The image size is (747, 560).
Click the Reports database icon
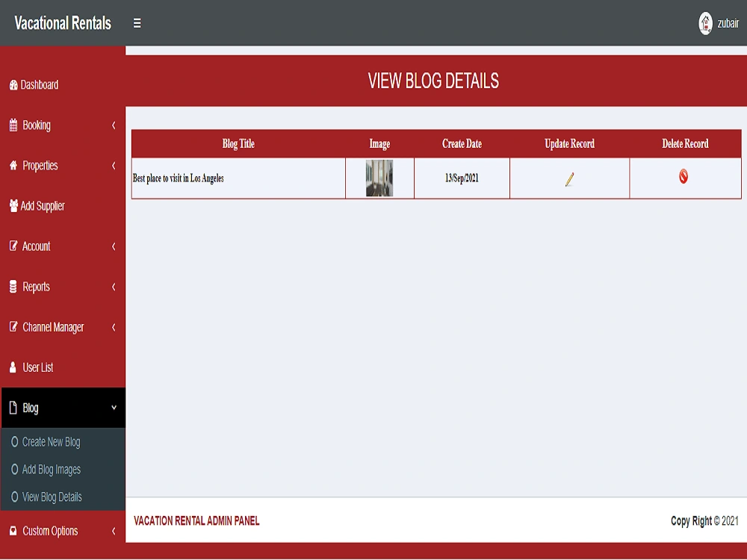pos(13,287)
